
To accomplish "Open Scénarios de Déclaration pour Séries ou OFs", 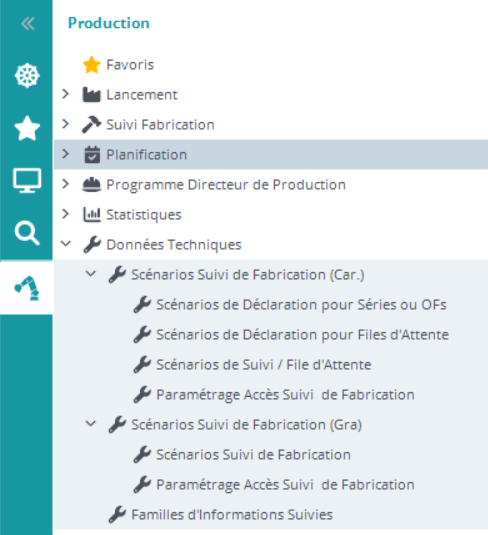I will (x=301, y=305).
